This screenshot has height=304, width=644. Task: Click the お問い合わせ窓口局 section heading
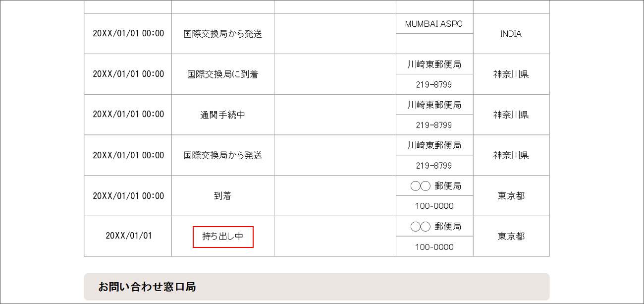click(147, 287)
